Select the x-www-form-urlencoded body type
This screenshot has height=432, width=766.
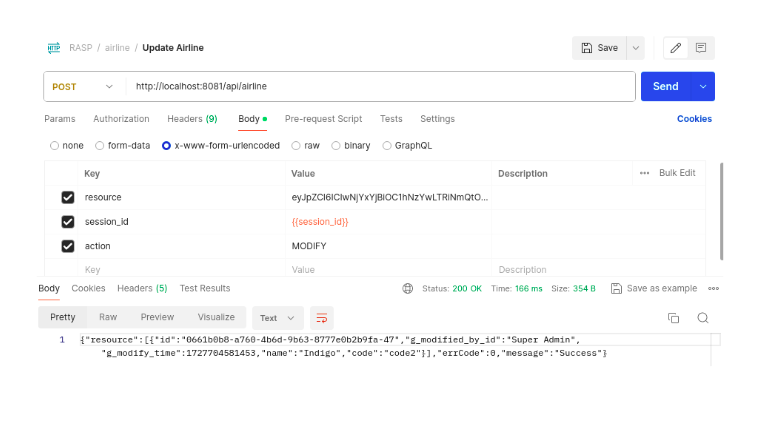coord(167,146)
